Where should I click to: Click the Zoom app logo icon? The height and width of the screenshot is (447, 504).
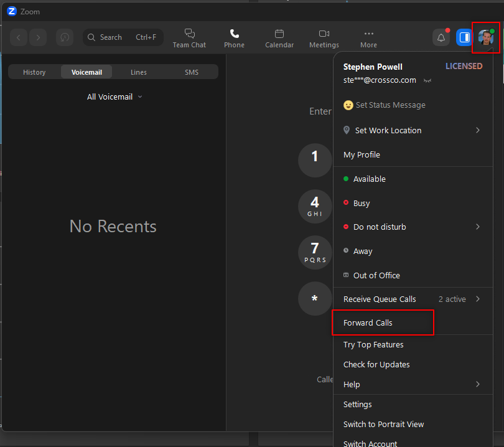[x=12, y=11]
